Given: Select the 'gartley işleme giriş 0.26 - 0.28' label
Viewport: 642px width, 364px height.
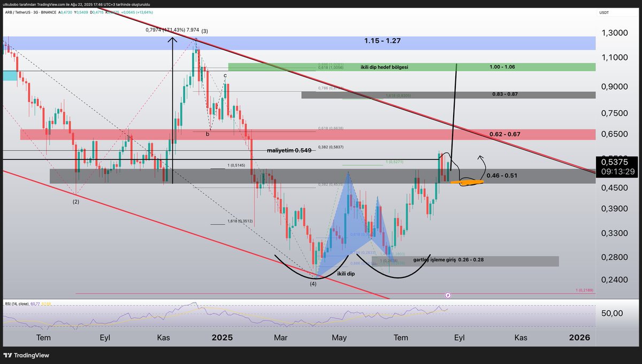Looking at the screenshot, I should 448,260.
